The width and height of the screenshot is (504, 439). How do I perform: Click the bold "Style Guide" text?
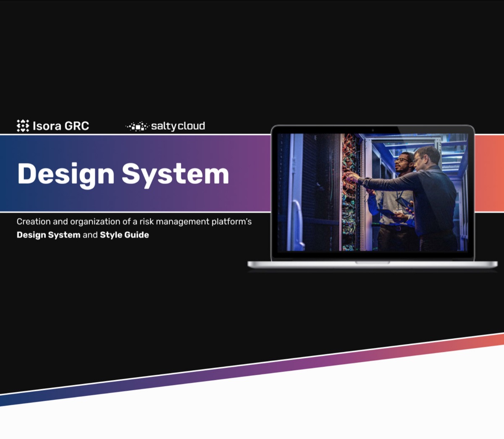tap(124, 235)
